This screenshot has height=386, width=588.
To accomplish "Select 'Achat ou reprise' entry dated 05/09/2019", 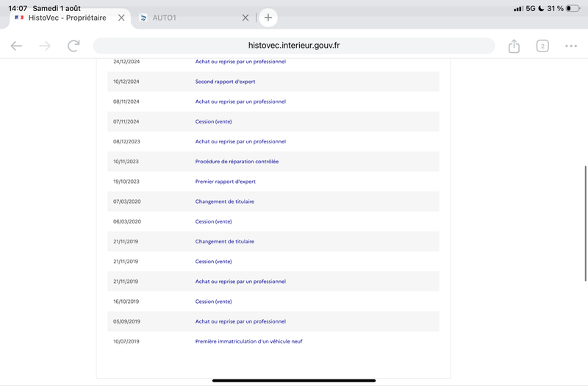I will (240, 321).
